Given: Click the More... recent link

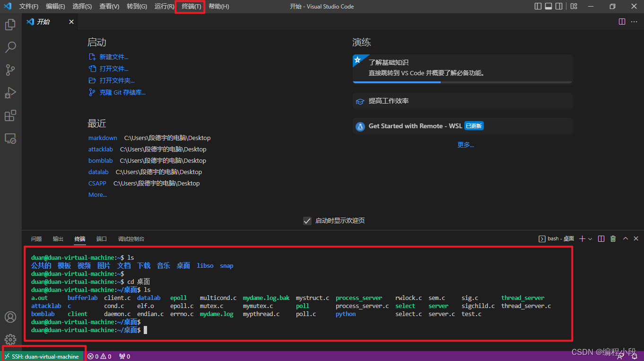Looking at the screenshot, I should [97, 194].
